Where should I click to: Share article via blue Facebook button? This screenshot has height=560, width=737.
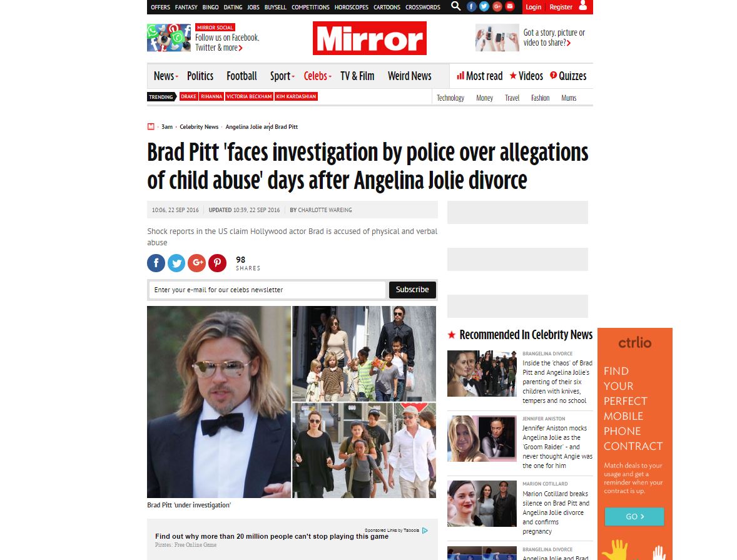156,263
